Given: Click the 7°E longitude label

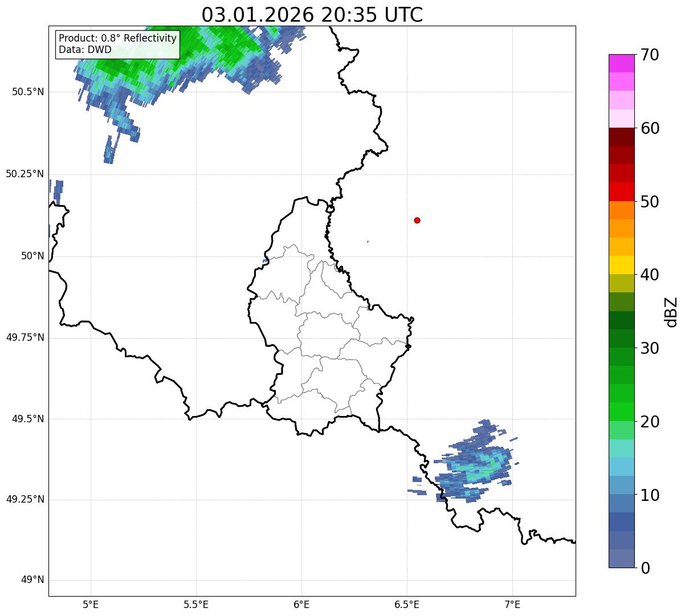Looking at the screenshot, I should (x=512, y=604).
